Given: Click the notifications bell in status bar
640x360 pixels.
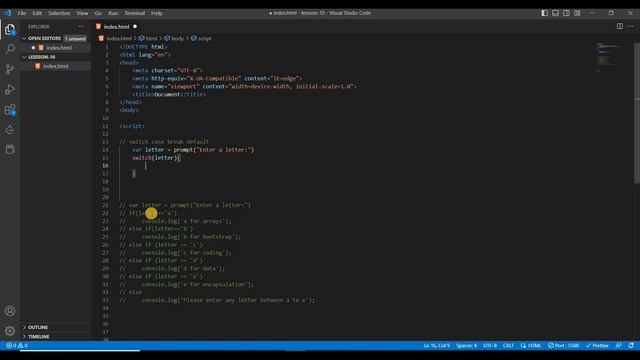Looking at the screenshot, I should pyautogui.click(x=631, y=345).
